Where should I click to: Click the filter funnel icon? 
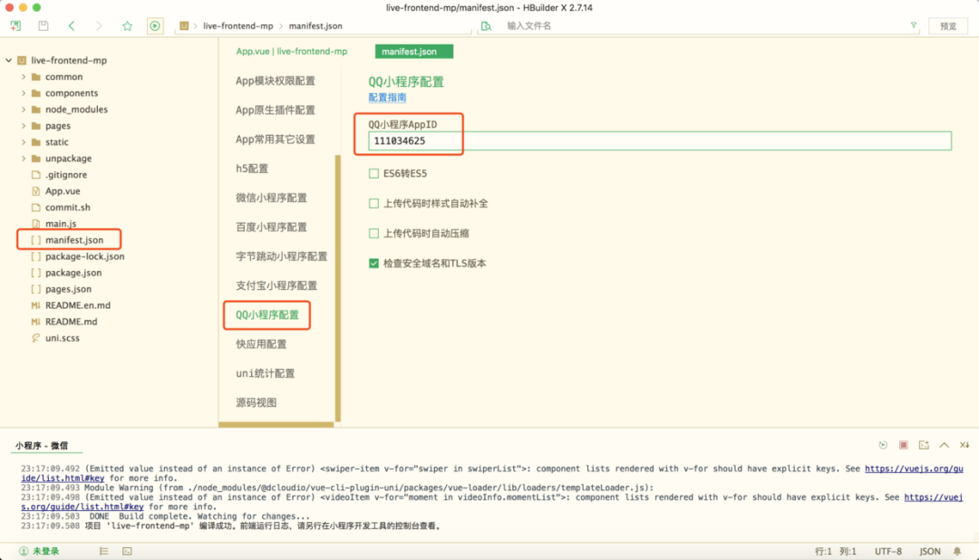[914, 25]
